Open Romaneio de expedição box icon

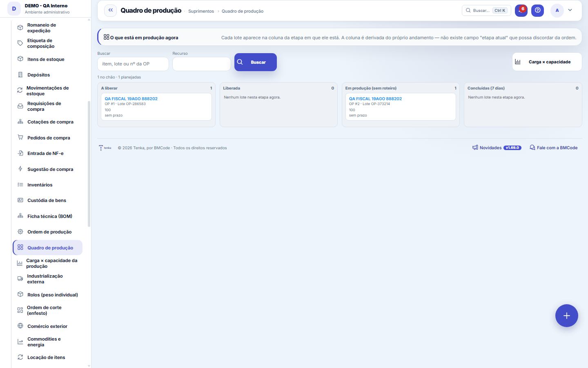[20, 28]
